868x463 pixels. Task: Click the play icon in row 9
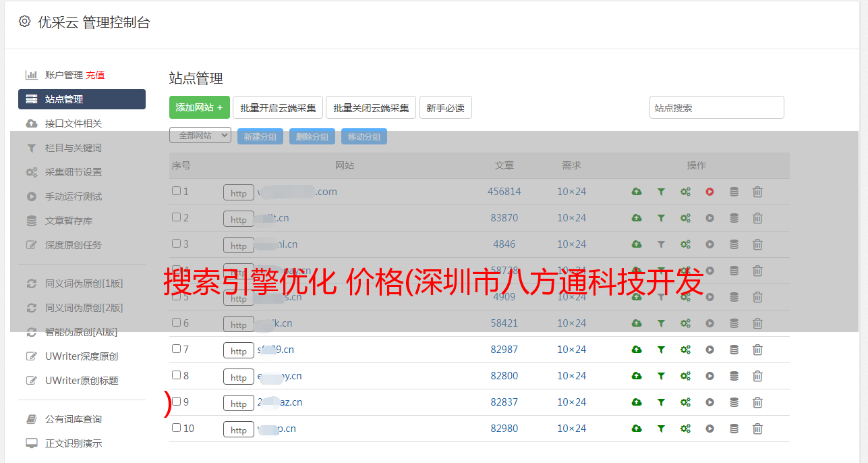coord(710,402)
